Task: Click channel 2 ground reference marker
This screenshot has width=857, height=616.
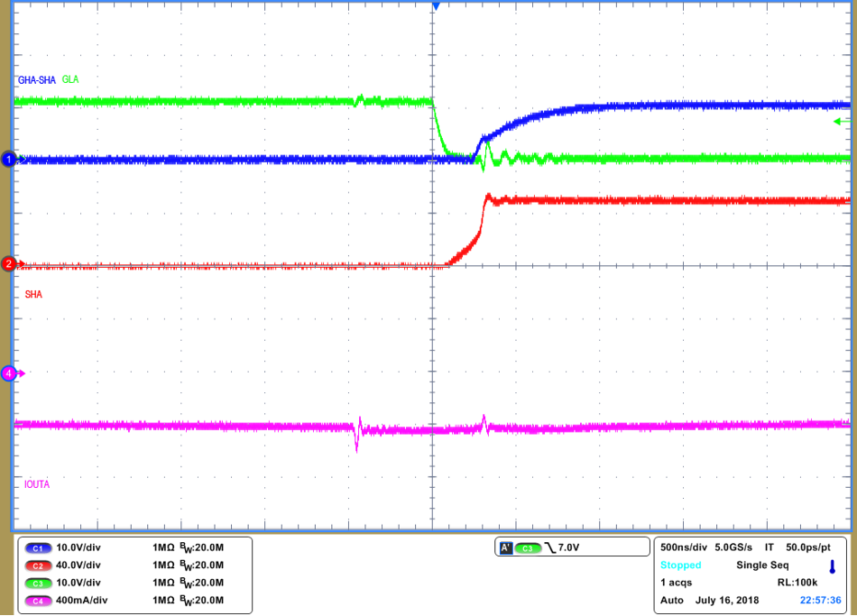Action: 8,264
